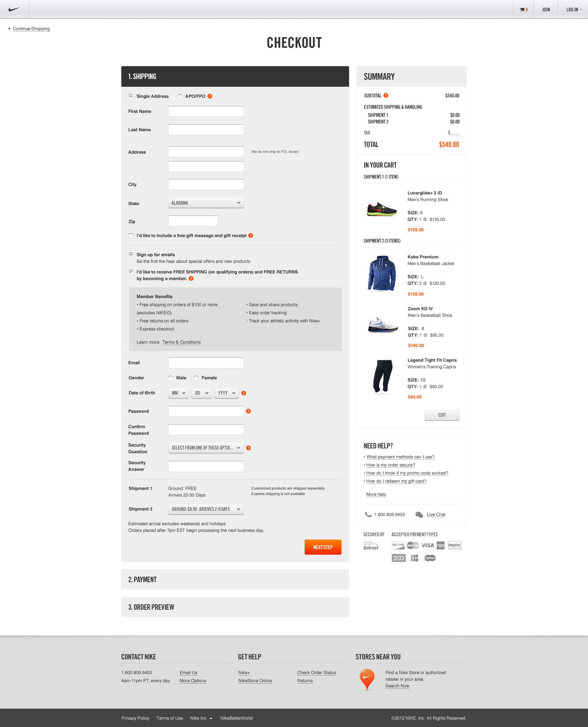Click the gift message help icon
This screenshot has height=727, width=588.
251,236
